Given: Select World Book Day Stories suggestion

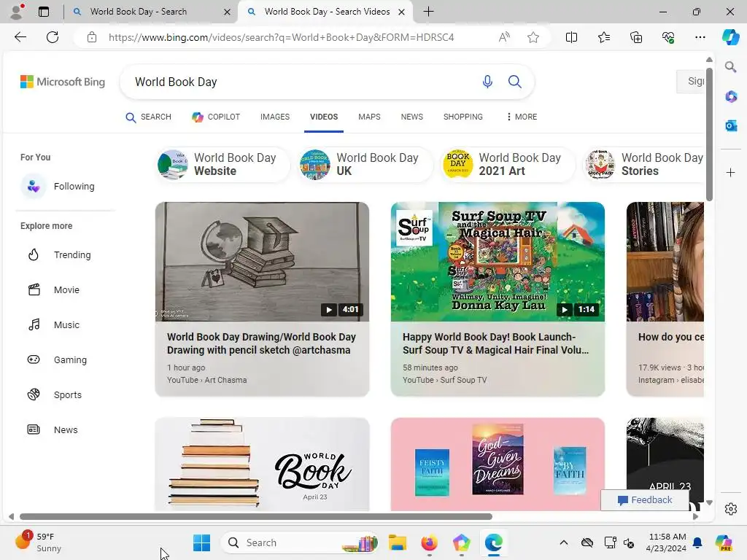Looking at the screenshot, I should pos(644,164).
